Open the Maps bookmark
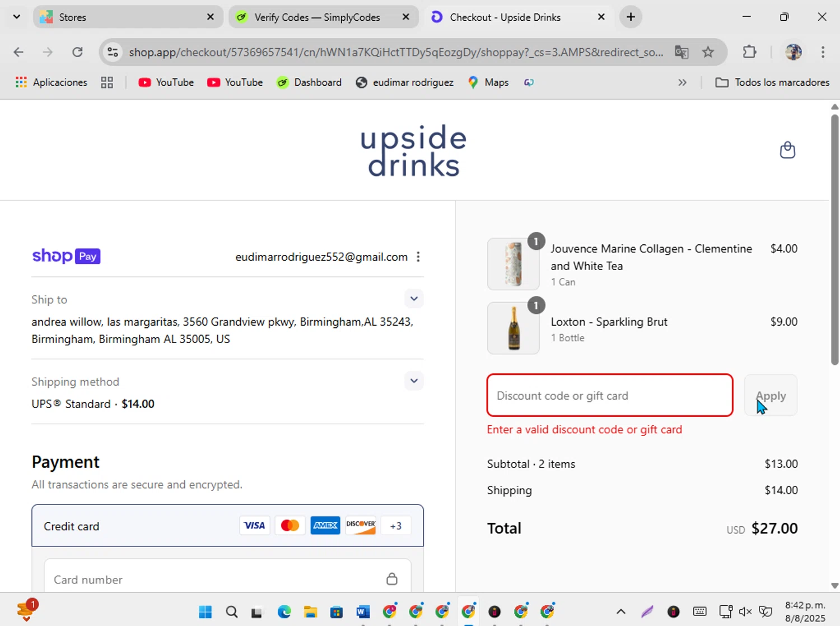840x626 pixels. pyautogui.click(x=488, y=82)
